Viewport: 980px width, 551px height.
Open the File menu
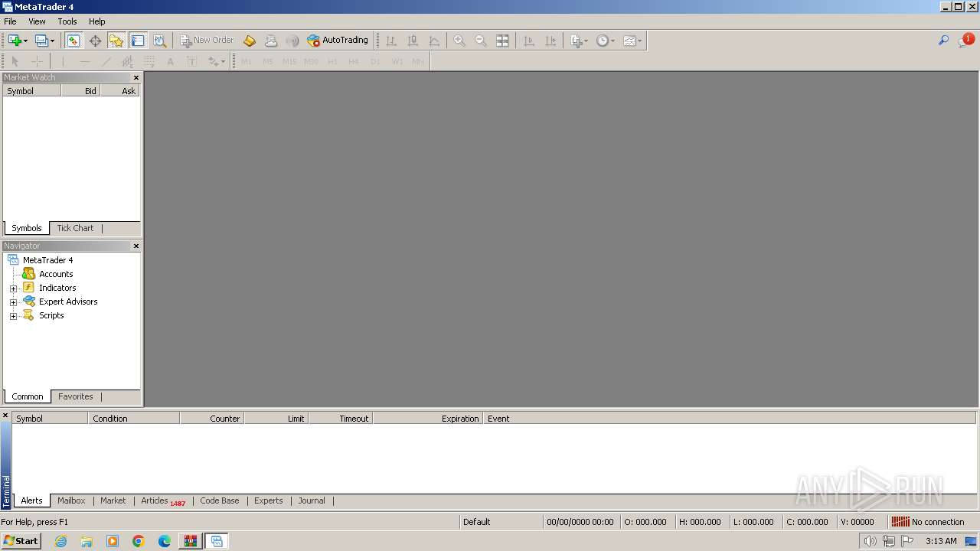click(10, 21)
